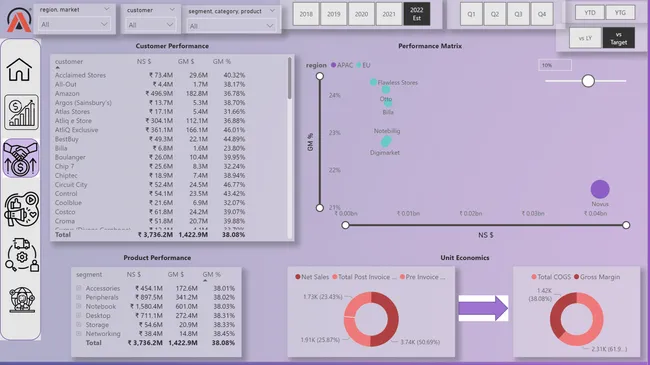Click the Customer Performance table scrollbar

(x=289, y=79)
